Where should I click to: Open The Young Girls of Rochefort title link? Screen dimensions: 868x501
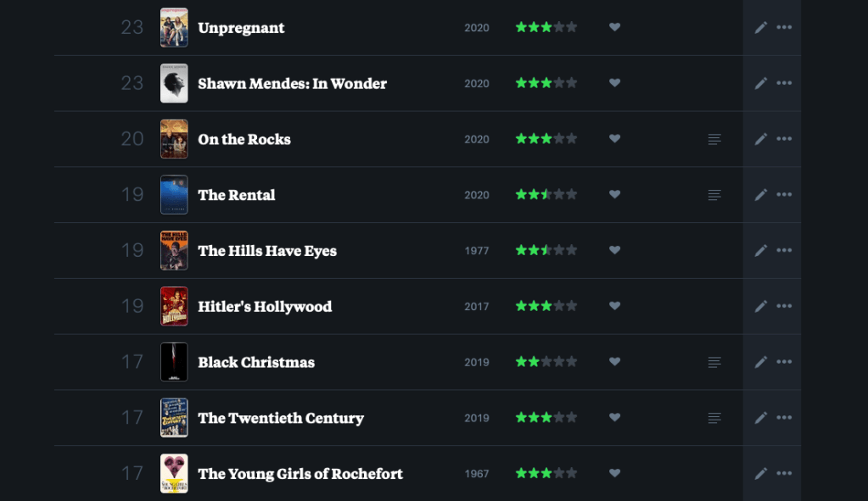coord(300,474)
